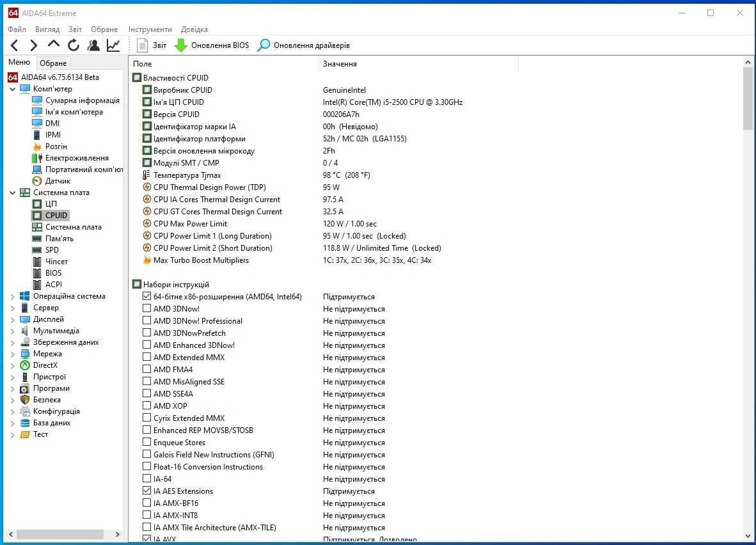Click the Поле column header
Screen dimensions: 756x545
224,64
